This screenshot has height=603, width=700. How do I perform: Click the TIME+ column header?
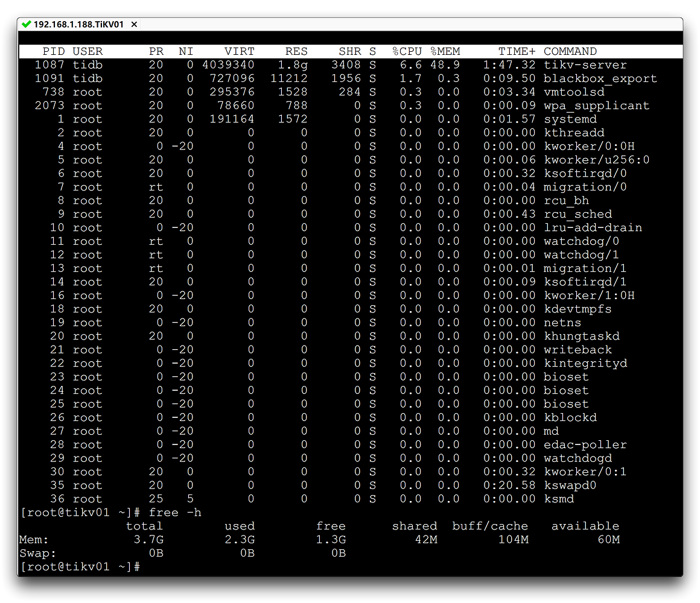coord(517,51)
